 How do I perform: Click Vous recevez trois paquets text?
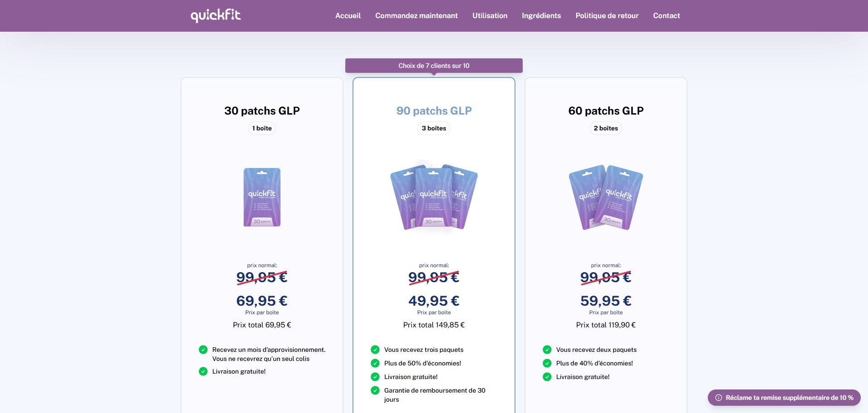pyautogui.click(x=424, y=350)
